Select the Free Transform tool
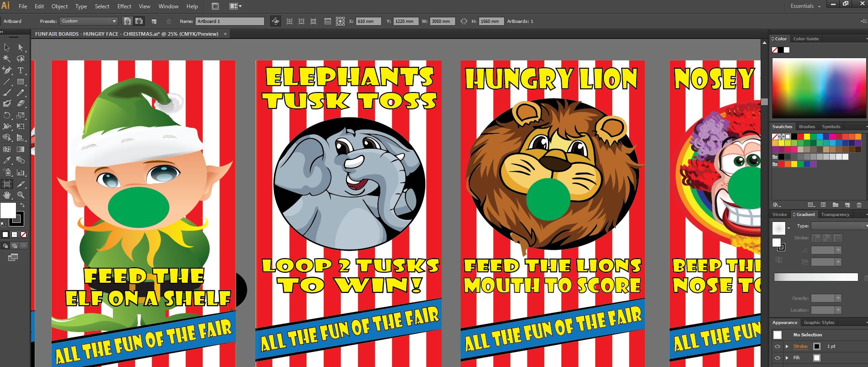This screenshot has height=367, width=868. (x=21, y=126)
